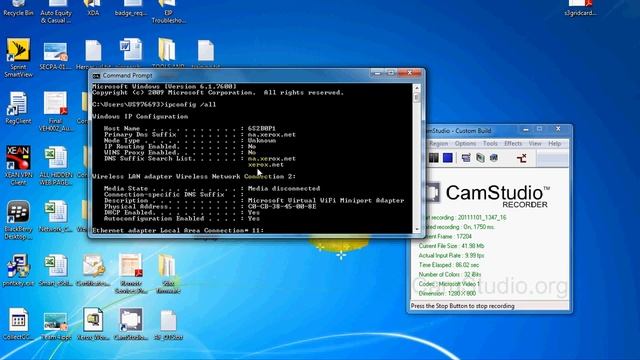Click 'Microsoft Virtual WiFi Miniport Adapter' text
The image size is (640, 360).
(326, 200)
